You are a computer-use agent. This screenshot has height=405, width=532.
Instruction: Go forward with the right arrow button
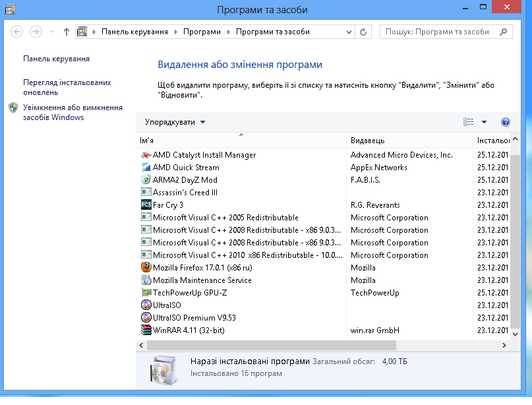pyautogui.click(x=36, y=32)
